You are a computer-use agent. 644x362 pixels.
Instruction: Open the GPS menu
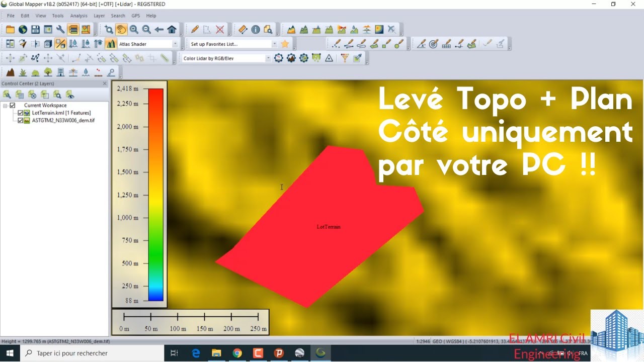(136, 16)
